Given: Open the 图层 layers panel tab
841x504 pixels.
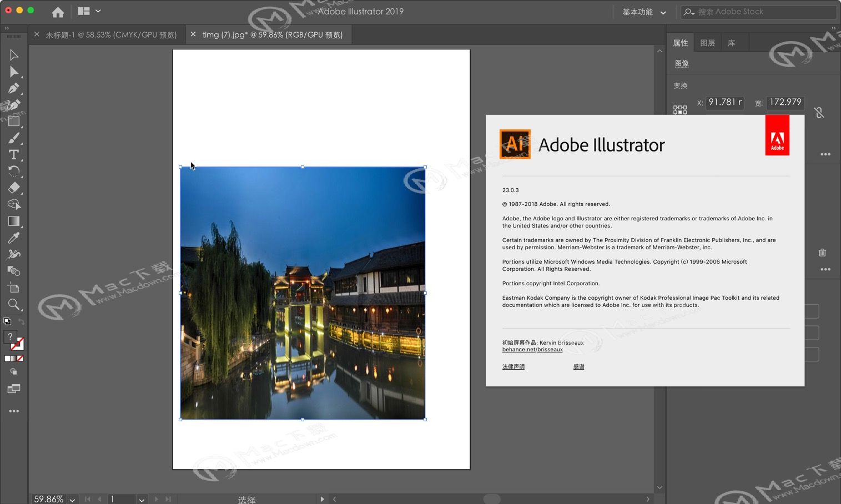Looking at the screenshot, I should coord(707,43).
